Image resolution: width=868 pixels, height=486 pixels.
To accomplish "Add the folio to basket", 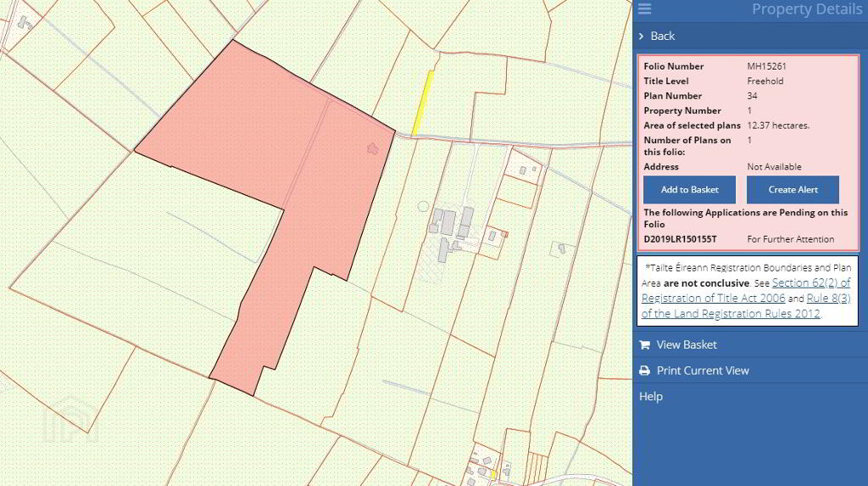I will click(x=689, y=189).
